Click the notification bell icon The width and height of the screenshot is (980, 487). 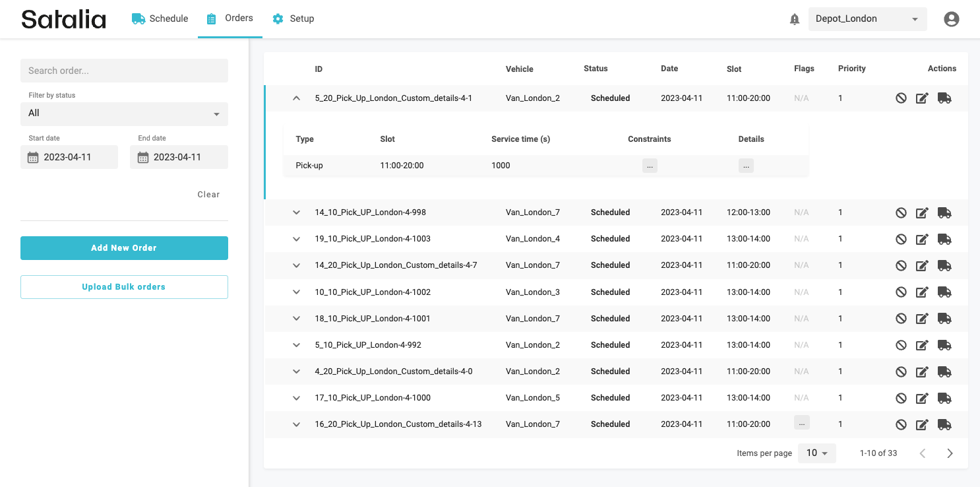(x=795, y=19)
